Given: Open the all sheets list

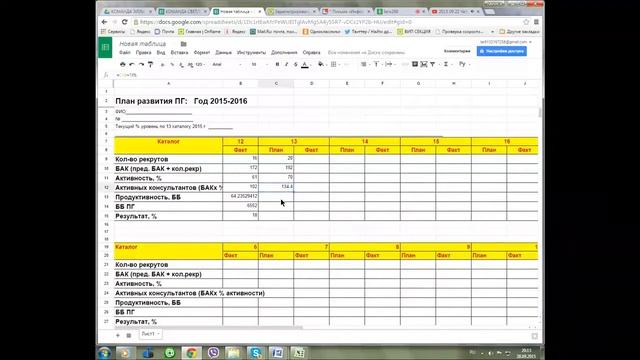Looking at the screenshot, I should tap(129, 335).
